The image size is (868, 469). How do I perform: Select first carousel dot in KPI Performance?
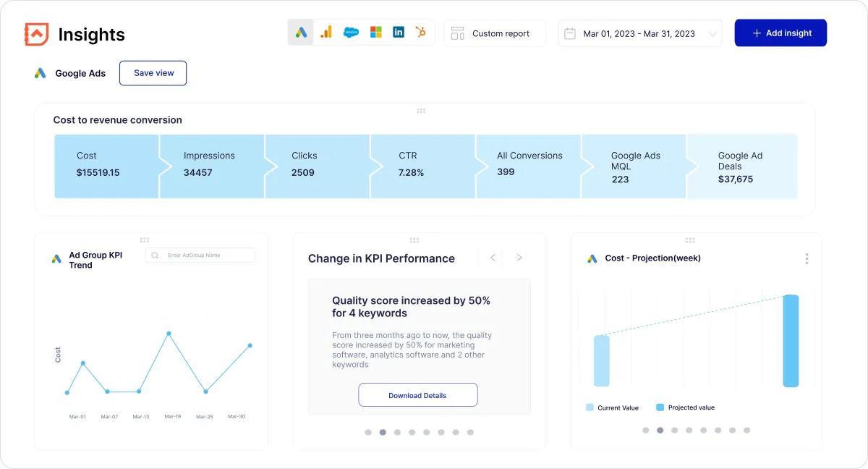(x=368, y=432)
